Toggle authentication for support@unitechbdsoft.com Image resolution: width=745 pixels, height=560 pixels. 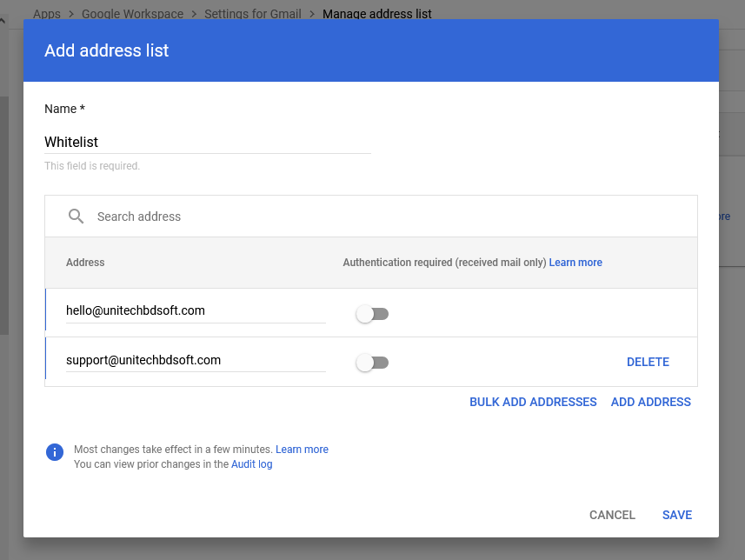[372, 363]
